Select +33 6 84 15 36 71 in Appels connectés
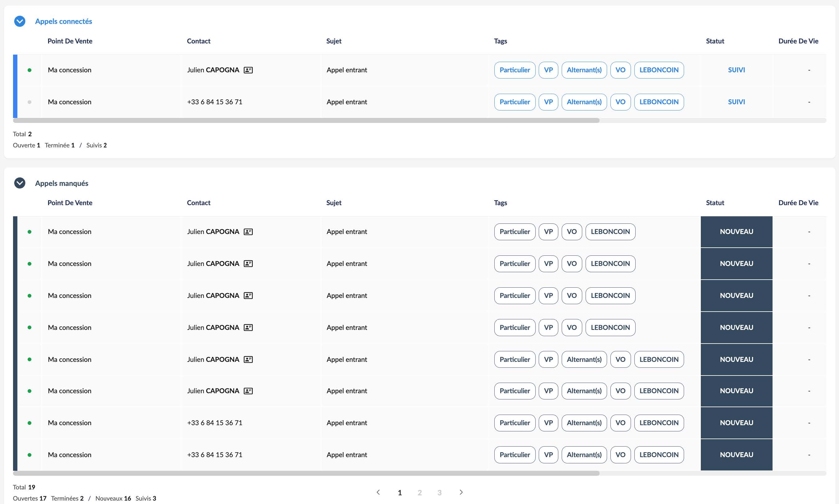This screenshot has width=839, height=504. (x=215, y=102)
